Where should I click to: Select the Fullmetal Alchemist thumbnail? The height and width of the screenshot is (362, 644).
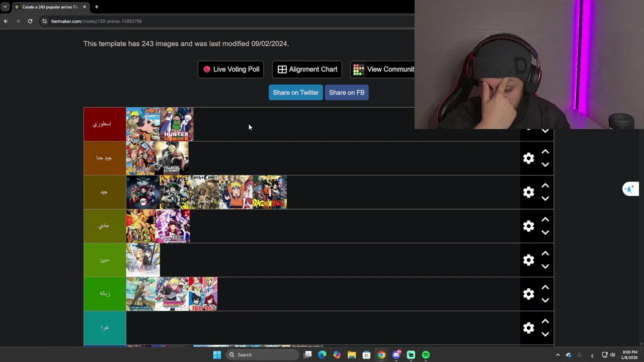point(172,158)
